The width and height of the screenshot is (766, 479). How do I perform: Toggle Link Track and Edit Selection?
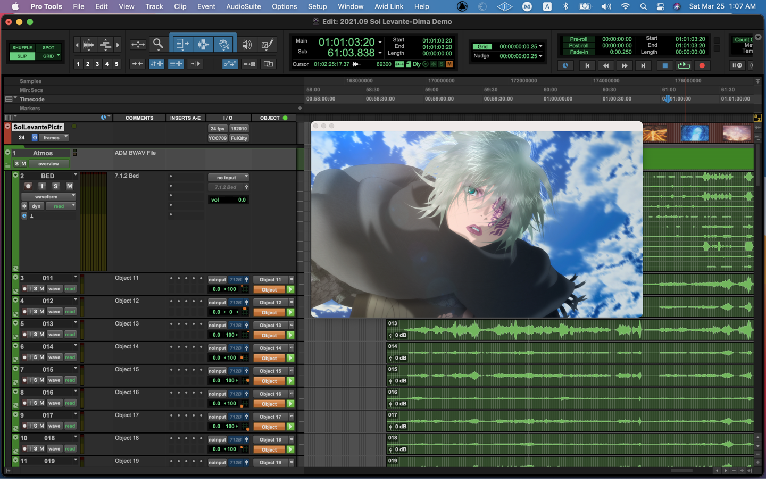click(x=176, y=64)
